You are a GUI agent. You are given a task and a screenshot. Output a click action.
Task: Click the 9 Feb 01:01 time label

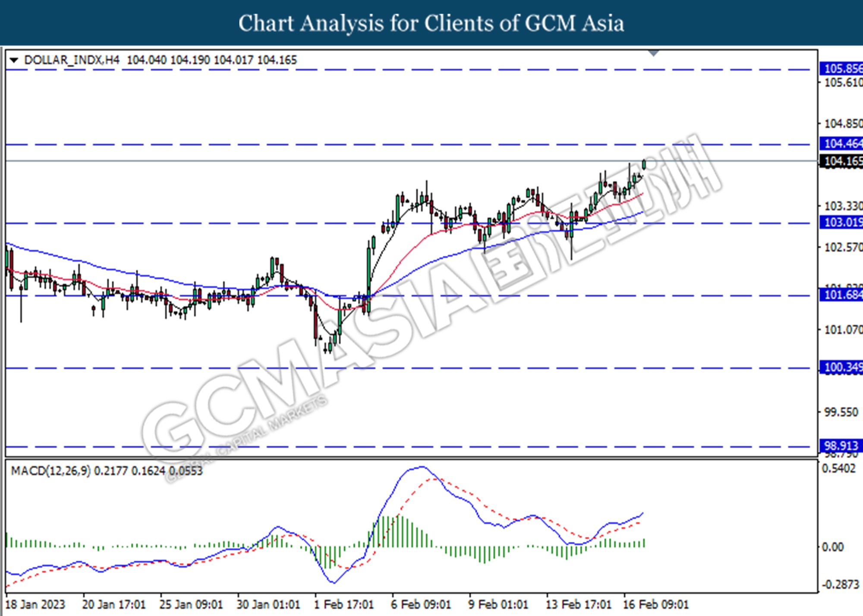[498, 604]
